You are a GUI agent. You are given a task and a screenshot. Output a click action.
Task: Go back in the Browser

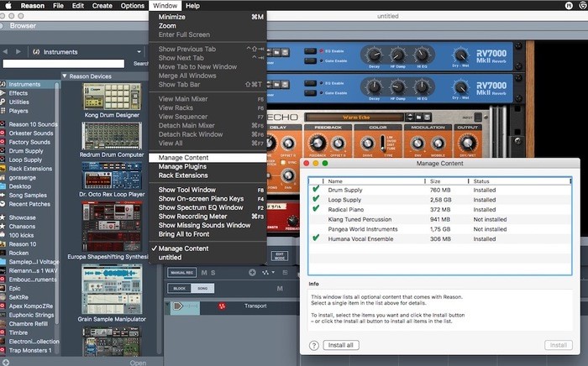(x=5, y=52)
